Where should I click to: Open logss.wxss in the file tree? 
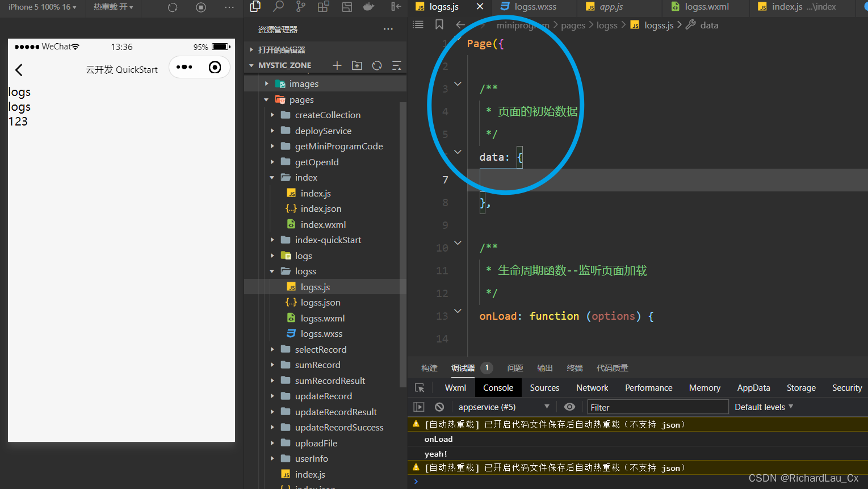[x=325, y=333]
